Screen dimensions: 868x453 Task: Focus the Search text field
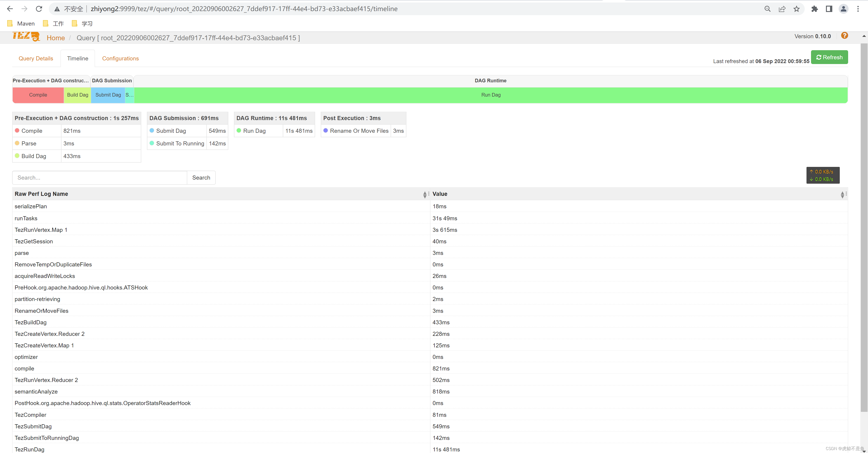[100, 178]
